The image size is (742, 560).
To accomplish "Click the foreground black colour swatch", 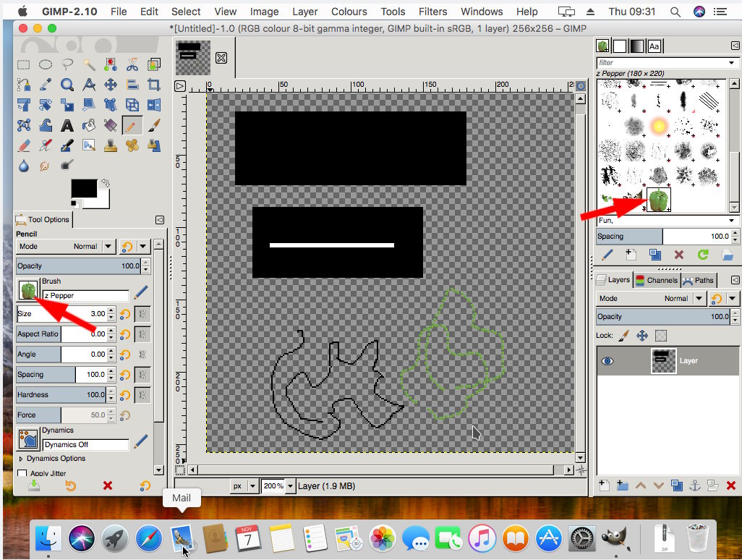I will (83, 188).
